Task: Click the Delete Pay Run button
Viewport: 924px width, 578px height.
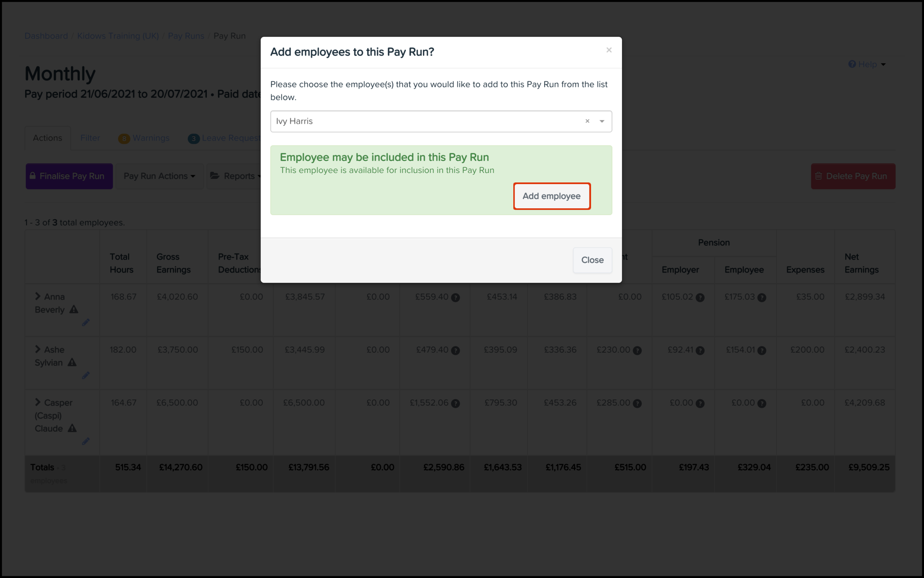Action: pos(853,176)
